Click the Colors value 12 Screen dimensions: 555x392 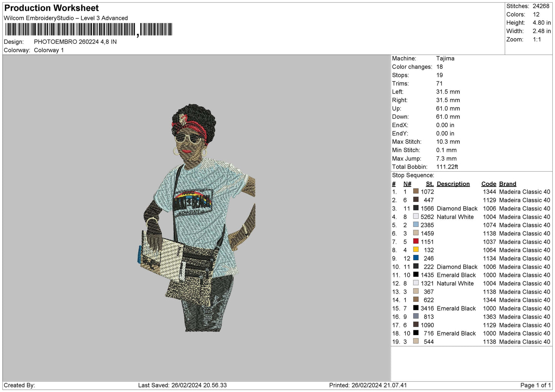536,15
